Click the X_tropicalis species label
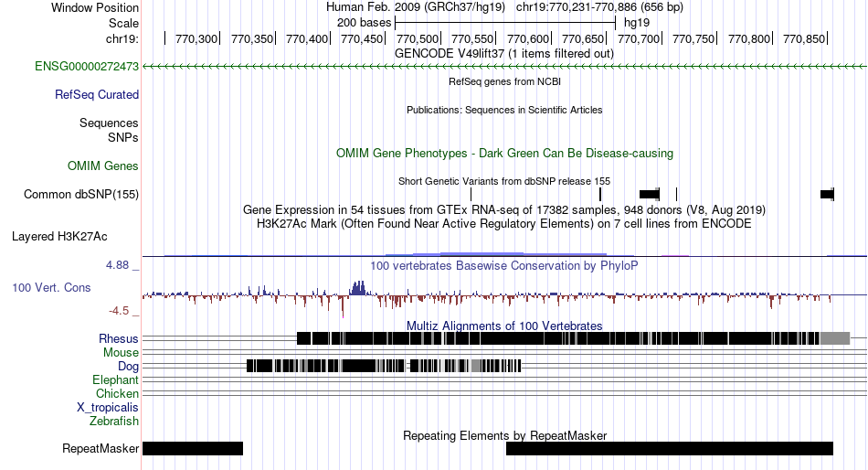868x470 pixels. click(x=108, y=408)
